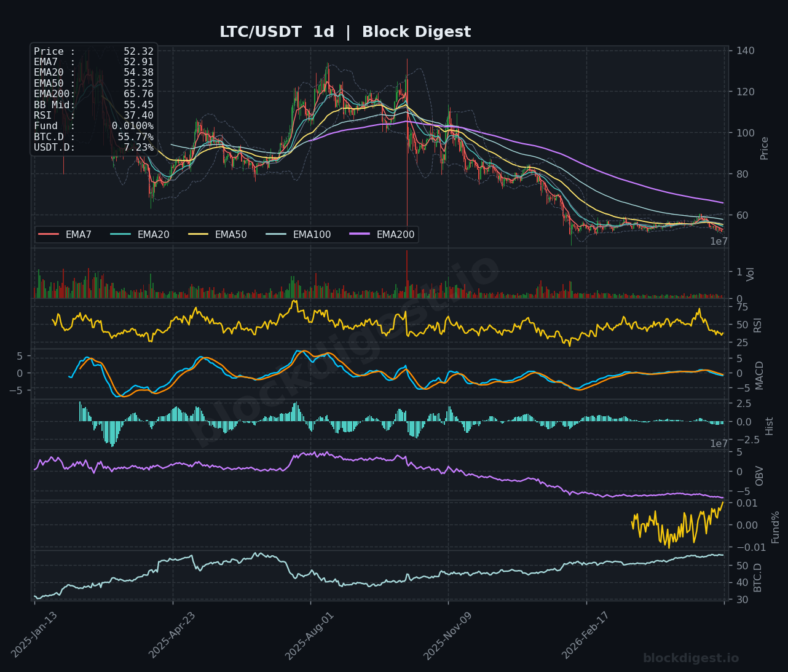788x672 pixels.
Task: Click the EMA20 : 54.38 info row
Action: click(93, 73)
